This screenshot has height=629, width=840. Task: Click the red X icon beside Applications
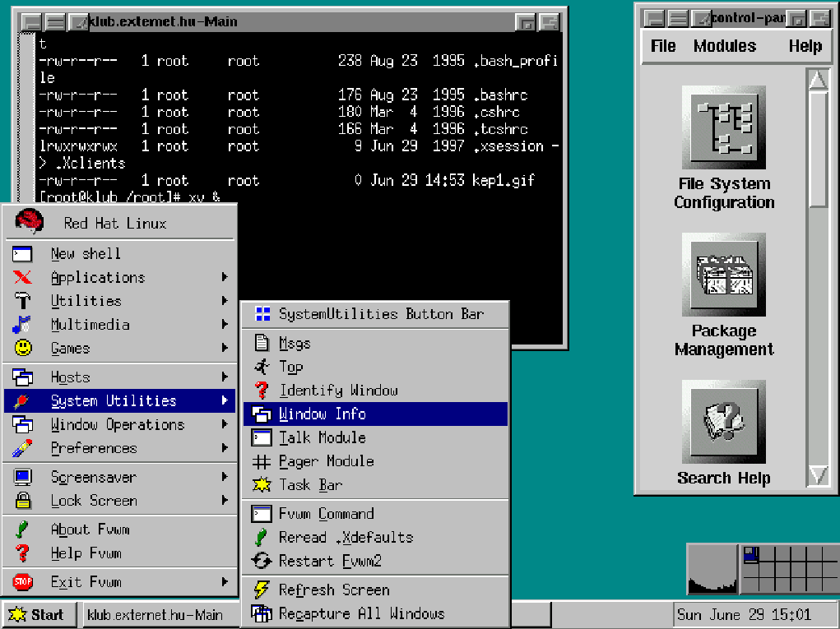[22, 277]
